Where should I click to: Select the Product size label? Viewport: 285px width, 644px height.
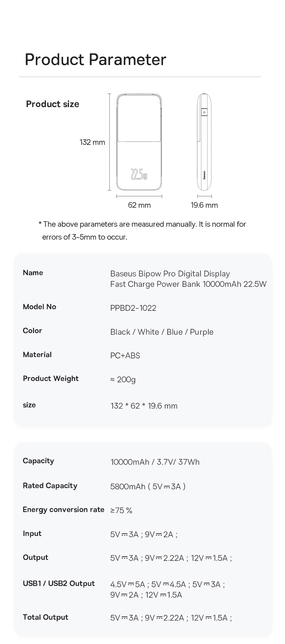pyautogui.click(x=52, y=104)
